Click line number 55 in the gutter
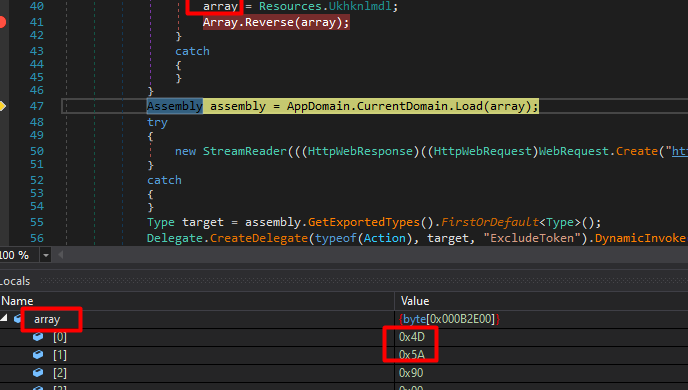Screen dimensions: 688x390 [37, 222]
